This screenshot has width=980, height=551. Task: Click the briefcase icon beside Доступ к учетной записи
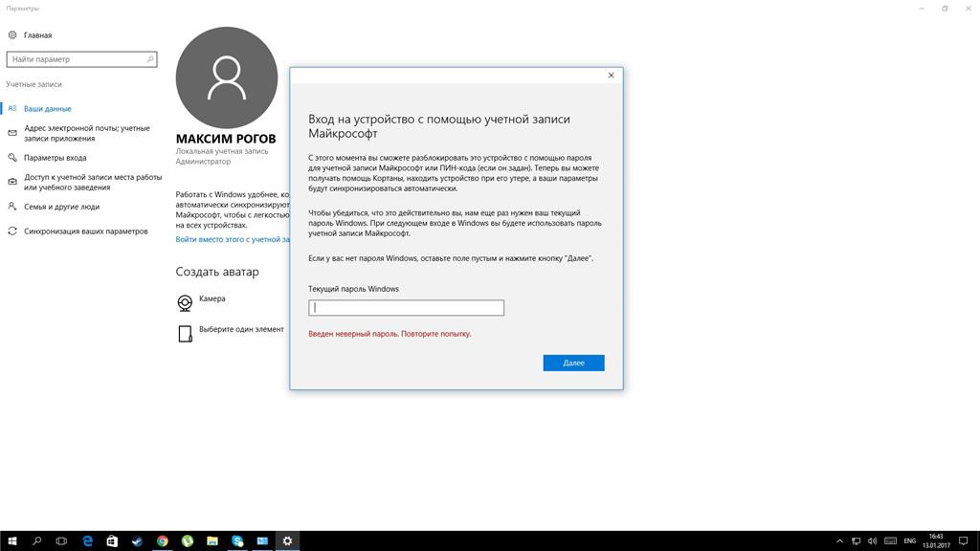tap(11, 182)
